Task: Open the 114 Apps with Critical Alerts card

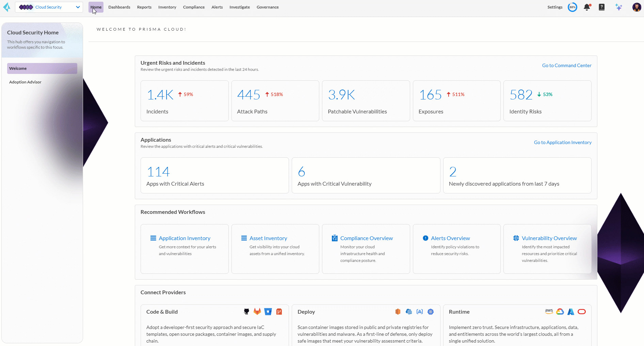Action: pos(215,175)
